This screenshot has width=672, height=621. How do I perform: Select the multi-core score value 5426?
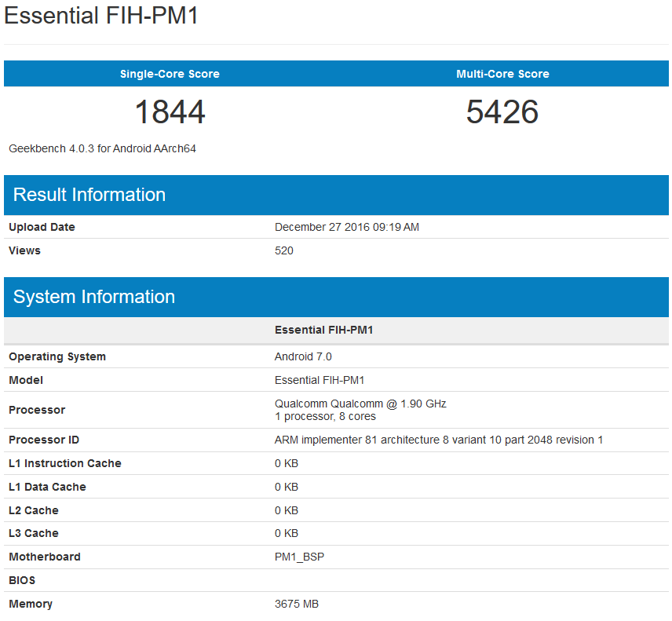(502, 112)
